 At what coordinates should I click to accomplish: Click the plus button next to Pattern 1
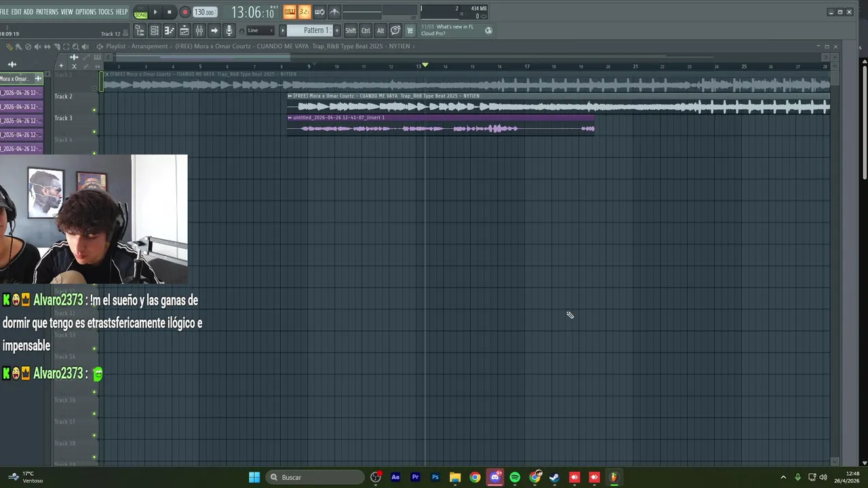[336, 30]
